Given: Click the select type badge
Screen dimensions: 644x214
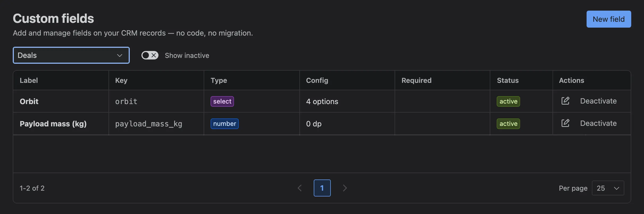Looking at the screenshot, I should click(x=222, y=101).
